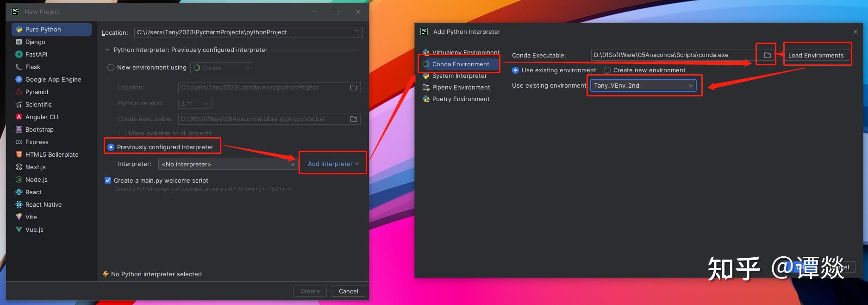868x305 pixels.
Task: Click the Node.js icon
Action: point(19,179)
